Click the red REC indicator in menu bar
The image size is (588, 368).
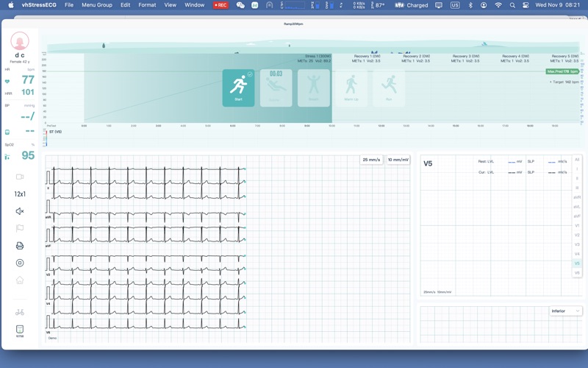pyautogui.click(x=220, y=5)
